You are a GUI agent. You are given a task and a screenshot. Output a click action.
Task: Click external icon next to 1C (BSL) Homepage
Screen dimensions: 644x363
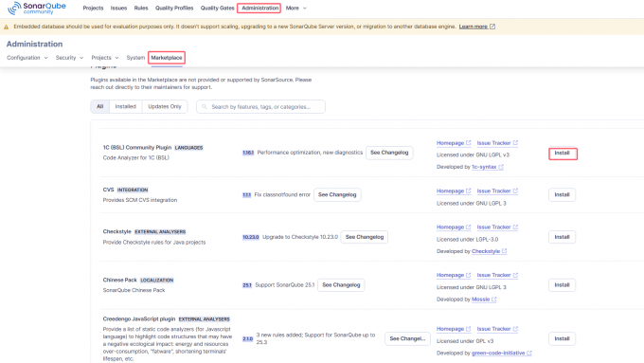pos(468,143)
